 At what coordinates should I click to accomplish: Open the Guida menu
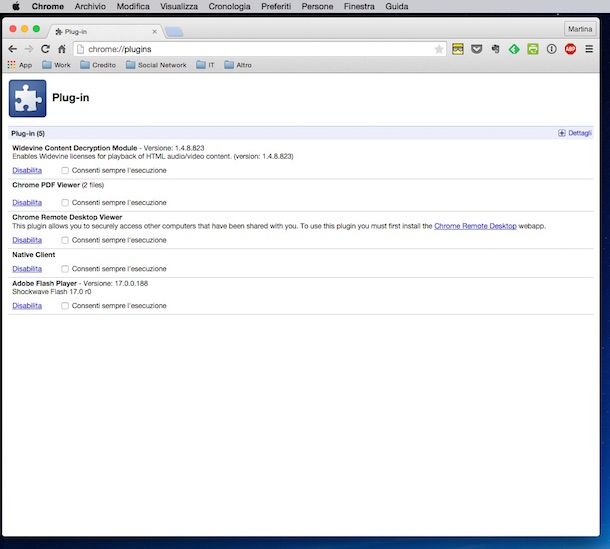pyautogui.click(x=396, y=6)
